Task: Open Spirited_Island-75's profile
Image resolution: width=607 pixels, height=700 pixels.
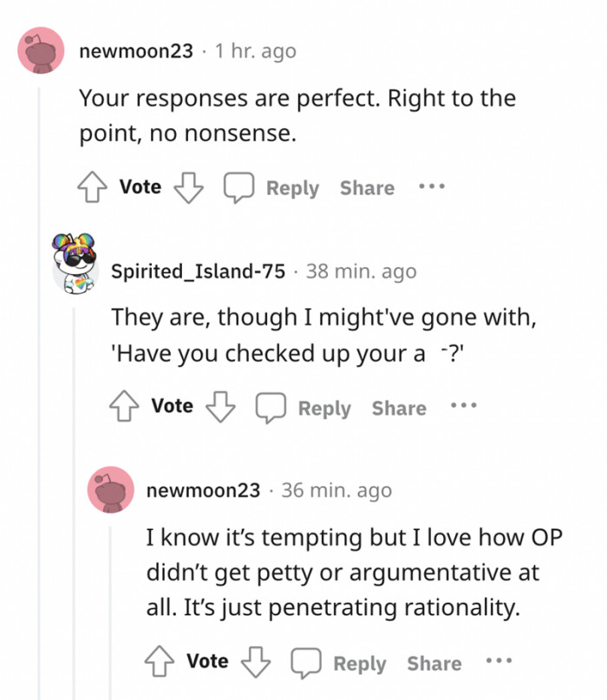Action: pyautogui.click(x=199, y=271)
